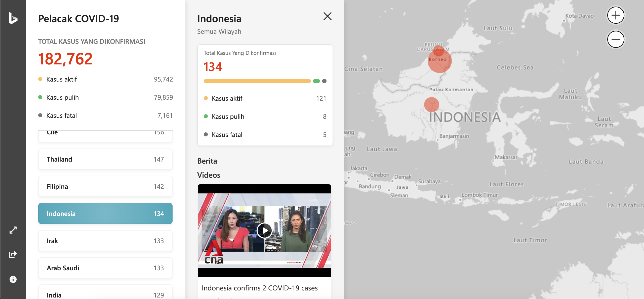Zoom in the map with plus button
The image size is (644, 299).
pos(616,15)
